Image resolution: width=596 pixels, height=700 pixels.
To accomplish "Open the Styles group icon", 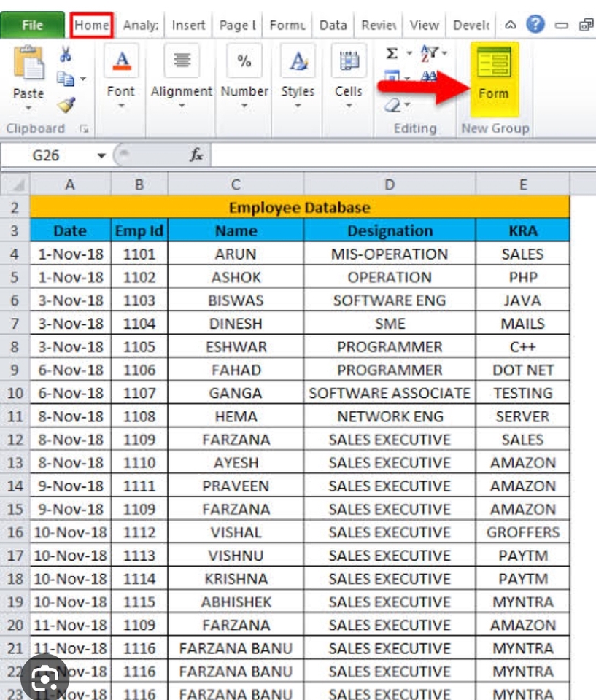I will tap(298, 61).
